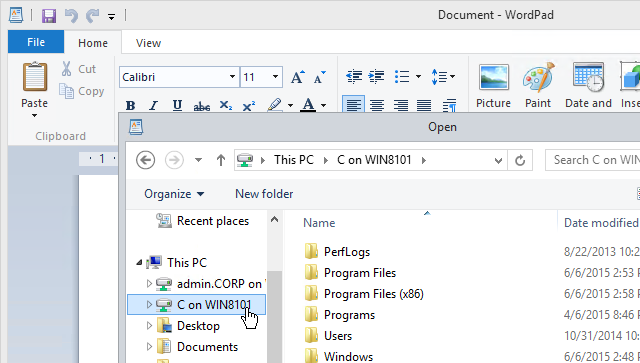
Task: Open the bullet list style dropdown
Action: pyautogui.click(x=418, y=76)
